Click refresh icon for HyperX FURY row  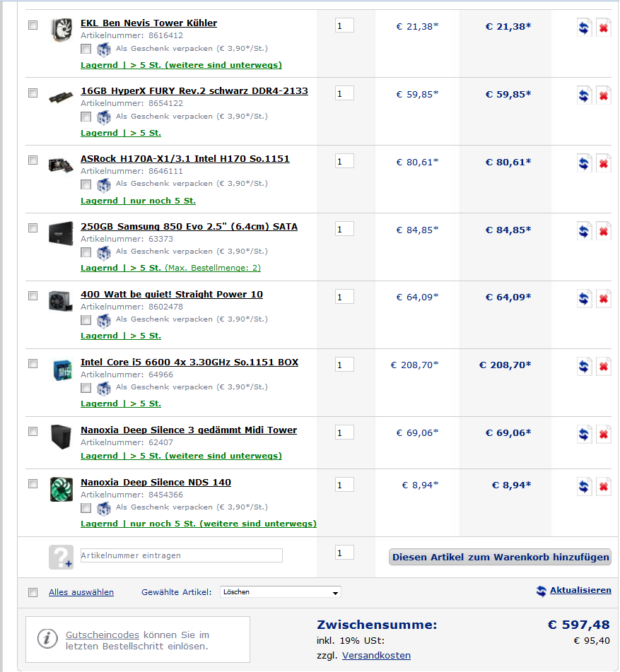click(584, 95)
